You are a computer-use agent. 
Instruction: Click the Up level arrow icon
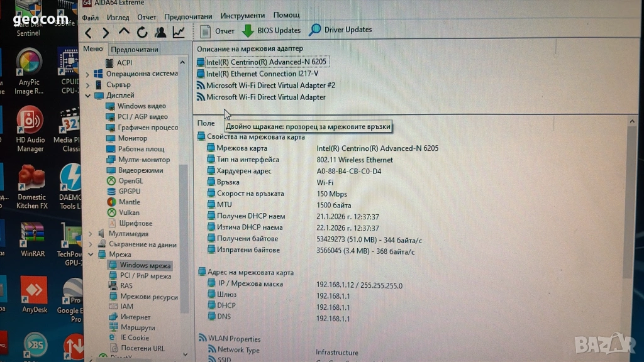pos(124,31)
